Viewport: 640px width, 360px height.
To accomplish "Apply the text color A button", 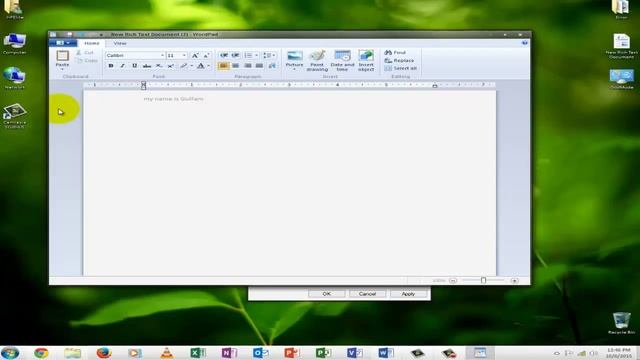I will tap(200, 66).
